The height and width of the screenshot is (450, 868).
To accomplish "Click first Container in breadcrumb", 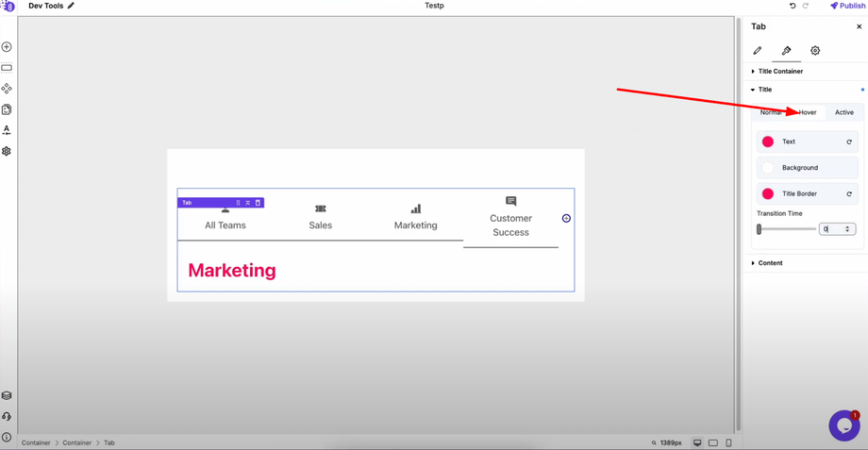I will pos(36,442).
